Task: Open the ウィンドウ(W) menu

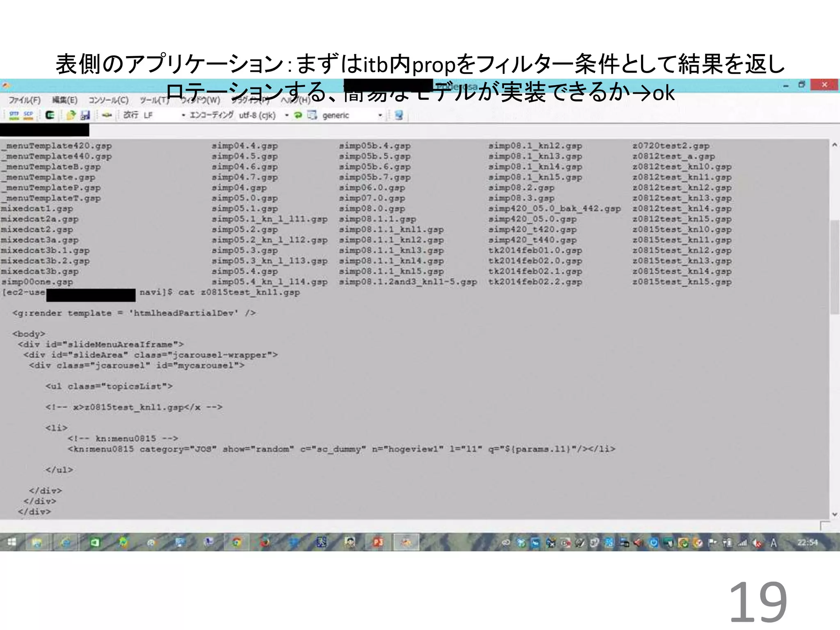Action: click(x=201, y=100)
